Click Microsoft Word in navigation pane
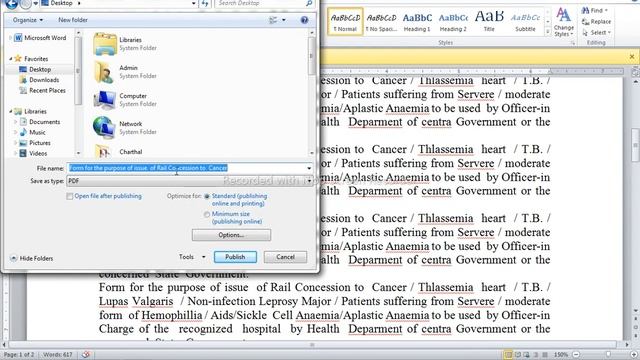Image resolution: width=640 pixels, height=360 pixels. [40, 38]
